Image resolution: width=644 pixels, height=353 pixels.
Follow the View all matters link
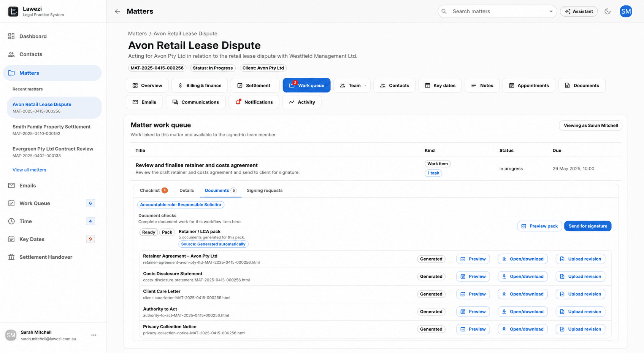click(x=29, y=170)
